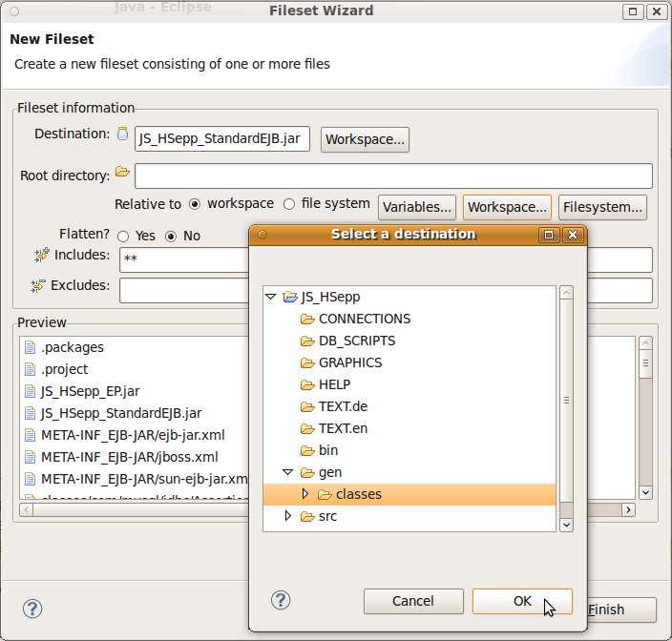Click the help icon in Fileset Wizard
Viewport: 672px width, 641px height.
click(x=31, y=609)
